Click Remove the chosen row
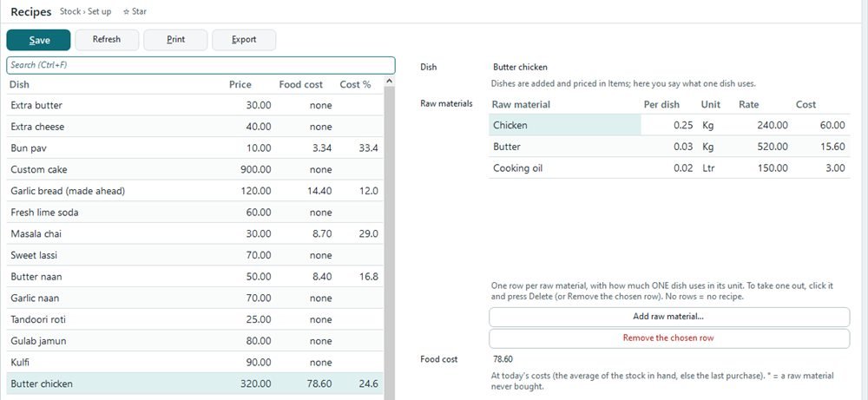Image resolution: width=868 pixels, height=400 pixels. (x=669, y=338)
